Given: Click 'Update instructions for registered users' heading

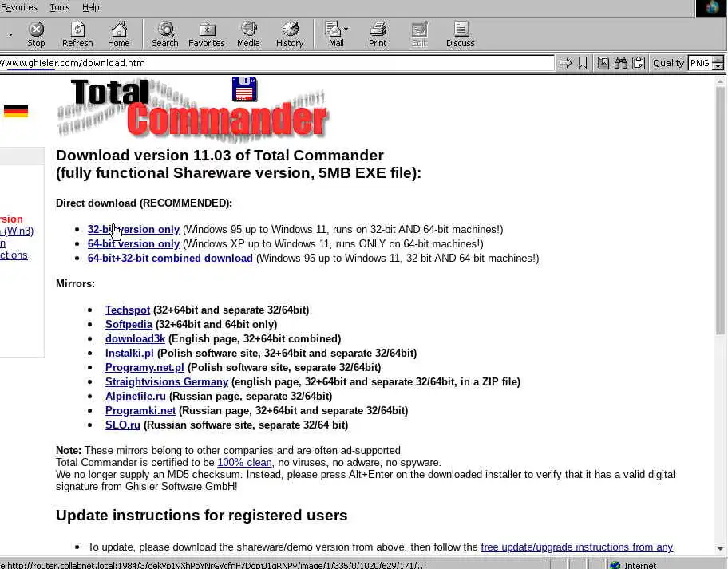Looking at the screenshot, I should [x=201, y=516].
